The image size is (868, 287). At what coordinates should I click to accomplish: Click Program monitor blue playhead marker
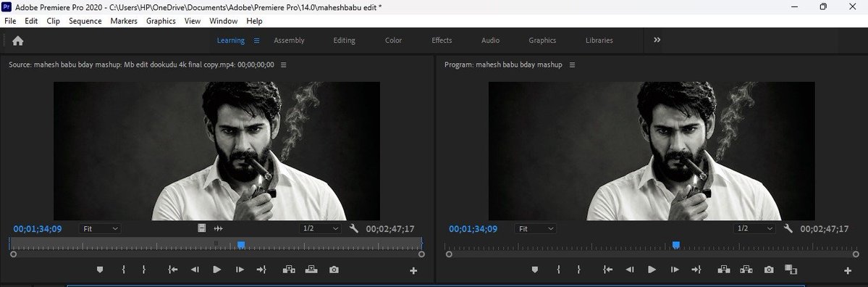tap(676, 244)
